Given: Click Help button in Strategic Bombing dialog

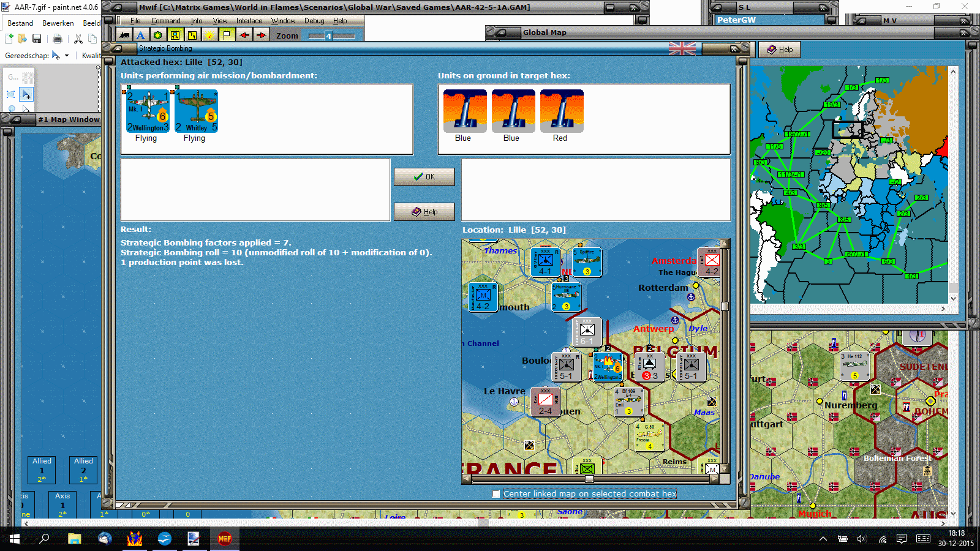Looking at the screenshot, I should tap(424, 212).
